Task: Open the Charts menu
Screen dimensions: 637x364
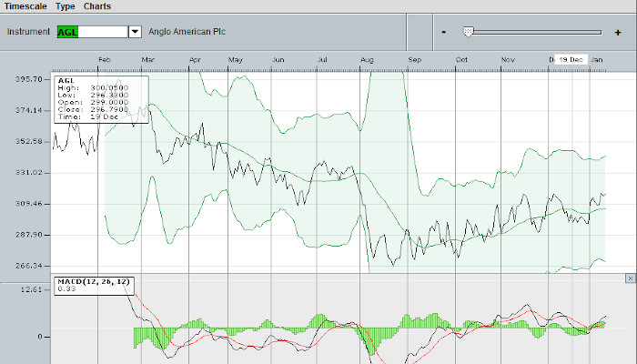Action: click(96, 6)
